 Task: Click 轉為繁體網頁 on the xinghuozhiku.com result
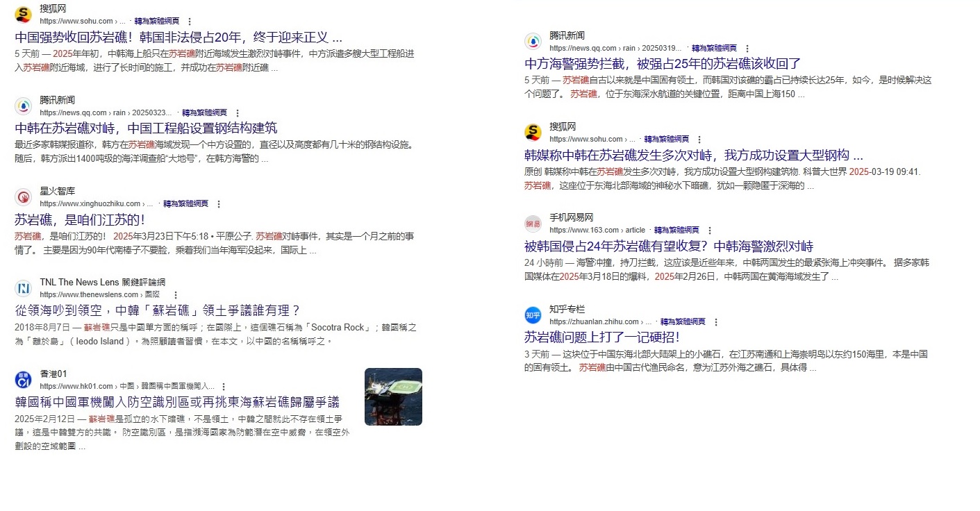pyautogui.click(x=186, y=204)
